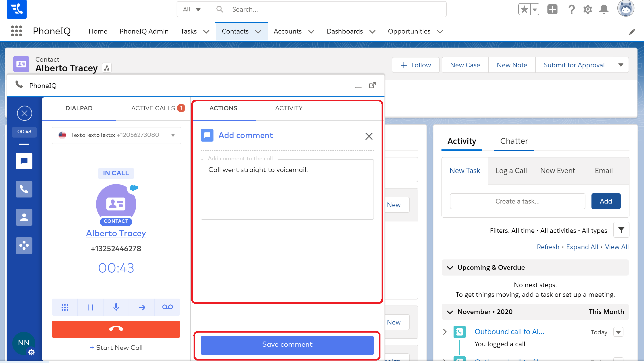Pop out the PhoneIQ panel

click(x=372, y=85)
